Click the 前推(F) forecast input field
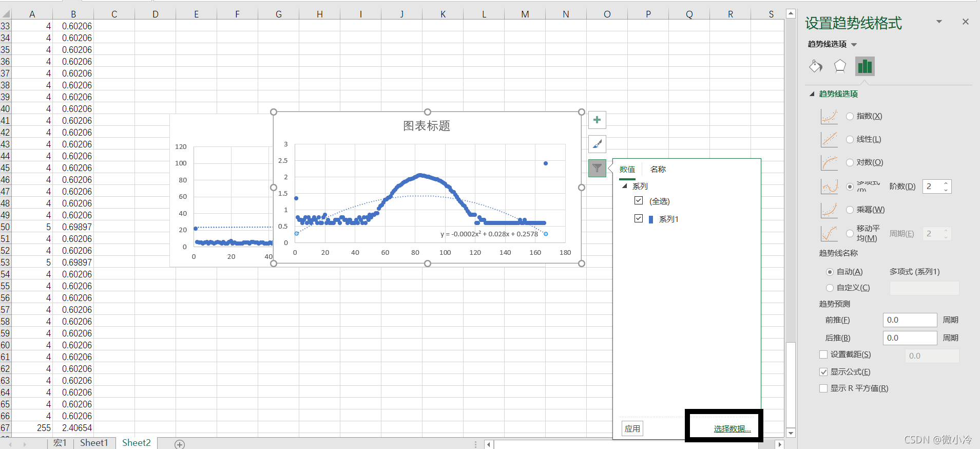Viewport: 980px width, 449px height. pyautogui.click(x=910, y=320)
